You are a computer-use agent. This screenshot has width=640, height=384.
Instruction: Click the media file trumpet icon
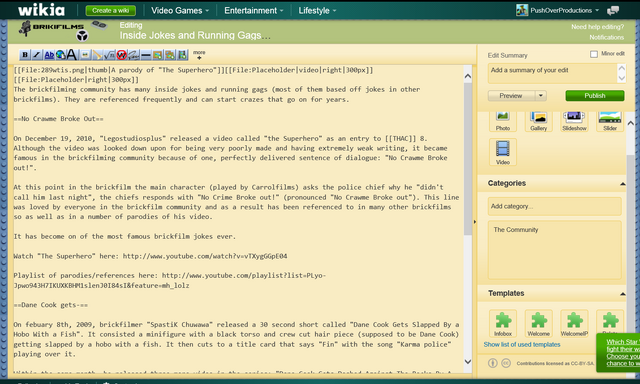point(97,54)
